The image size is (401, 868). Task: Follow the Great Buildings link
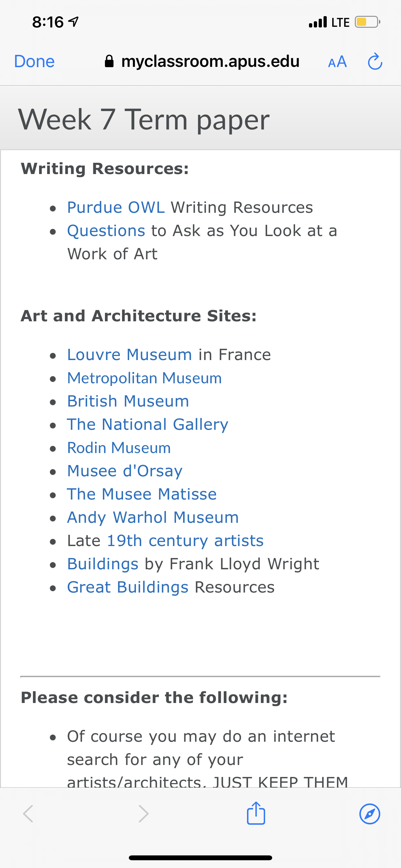[128, 587]
